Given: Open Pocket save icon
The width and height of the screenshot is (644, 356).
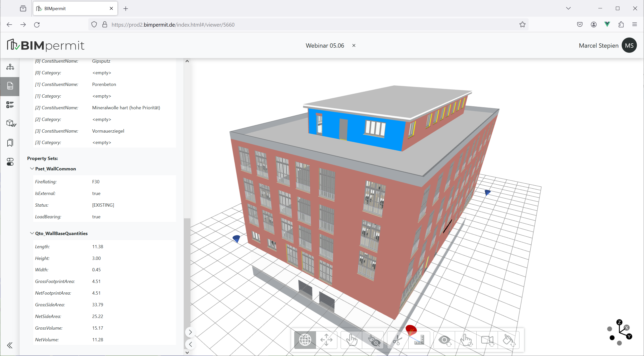Looking at the screenshot, I should [x=580, y=25].
